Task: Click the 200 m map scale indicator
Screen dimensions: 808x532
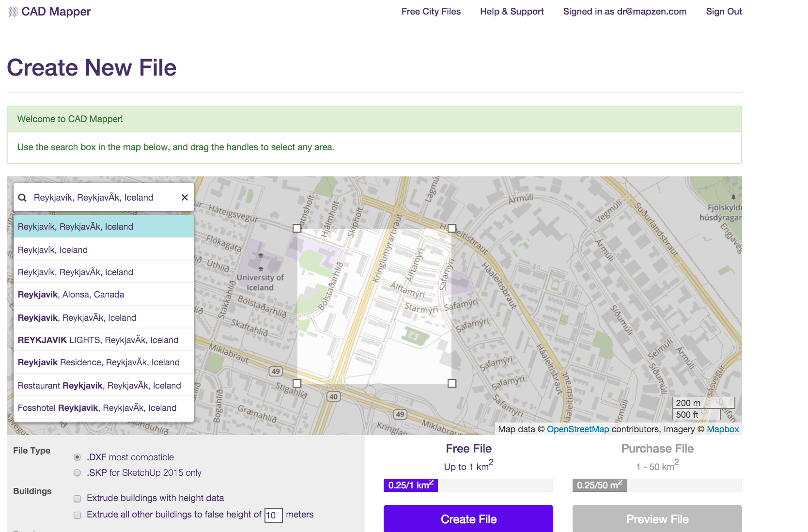Action: [x=704, y=403]
